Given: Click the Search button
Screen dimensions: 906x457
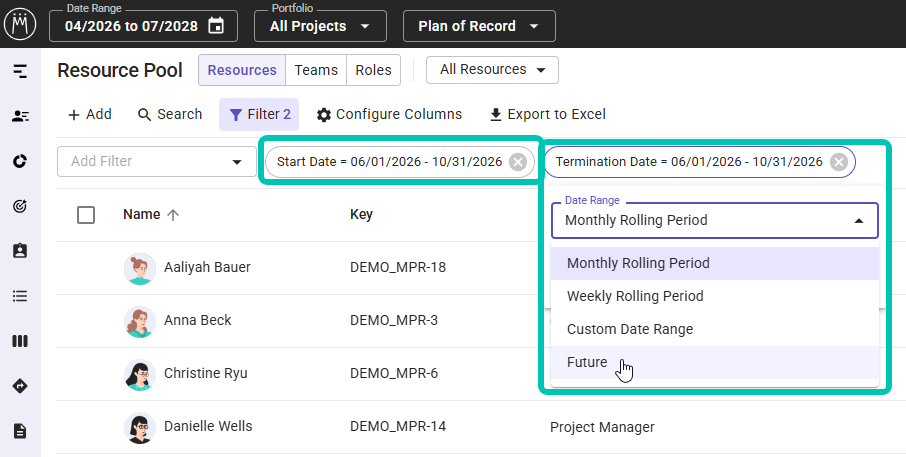Looking at the screenshot, I should point(170,114).
